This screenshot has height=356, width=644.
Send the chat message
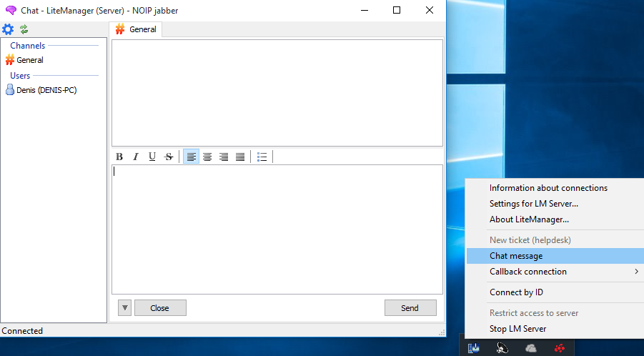[x=410, y=307]
